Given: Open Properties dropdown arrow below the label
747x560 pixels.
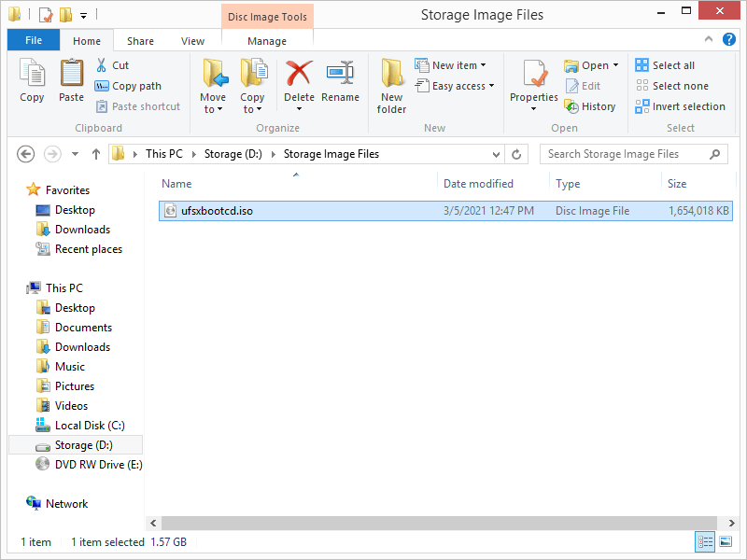Looking at the screenshot, I should 533,109.
